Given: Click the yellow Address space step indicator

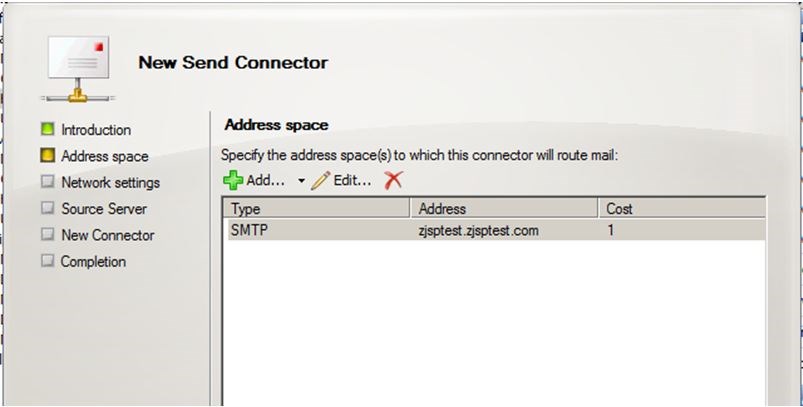Looking at the screenshot, I should tap(48, 156).
